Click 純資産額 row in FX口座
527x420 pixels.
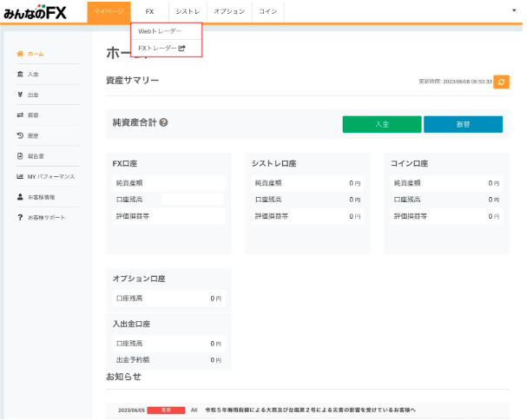click(x=168, y=183)
